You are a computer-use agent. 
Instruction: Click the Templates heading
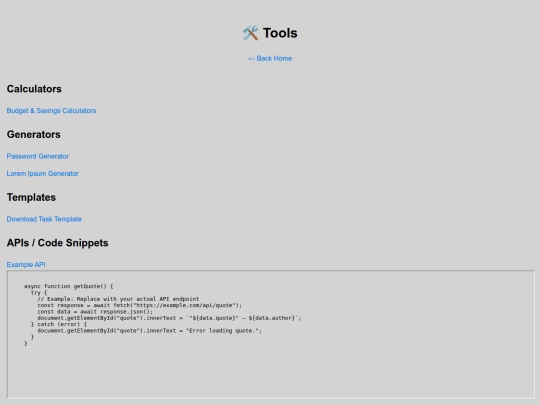coord(31,197)
